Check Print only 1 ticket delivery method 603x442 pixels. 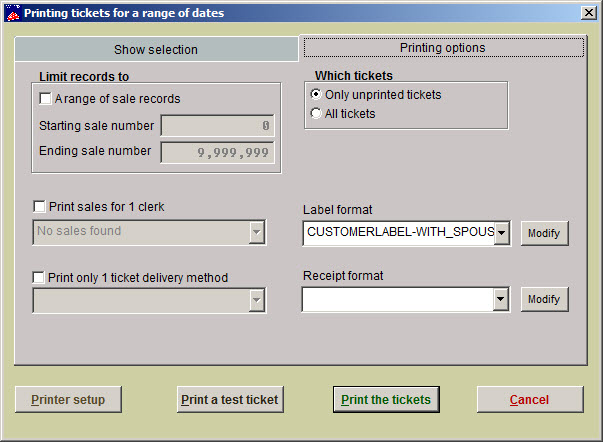pyautogui.click(x=38, y=277)
